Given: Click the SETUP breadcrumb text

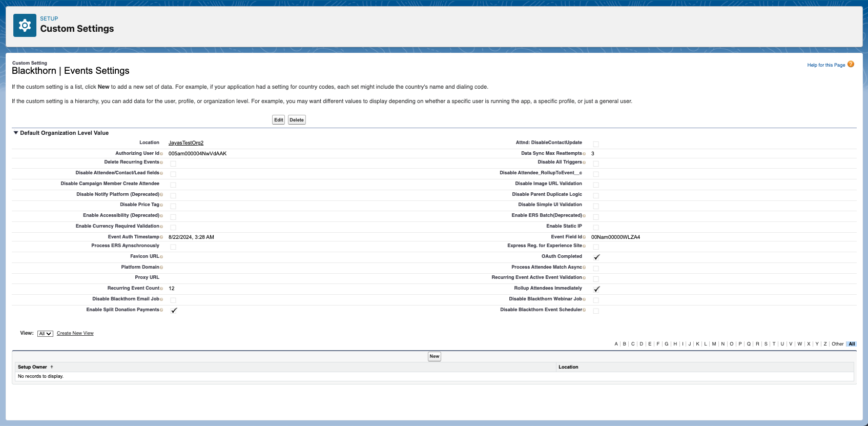Looking at the screenshot, I should pyautogui.click(x=49, y=18).
